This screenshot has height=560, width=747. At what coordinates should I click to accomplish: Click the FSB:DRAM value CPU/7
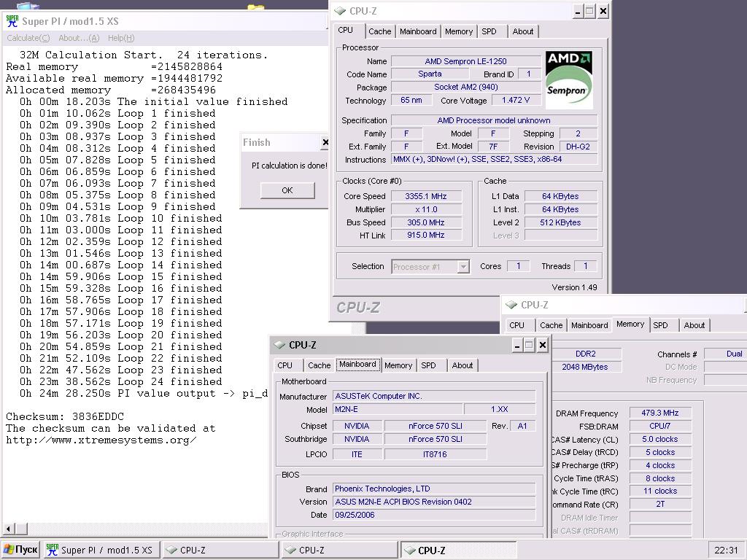point(659,426)
